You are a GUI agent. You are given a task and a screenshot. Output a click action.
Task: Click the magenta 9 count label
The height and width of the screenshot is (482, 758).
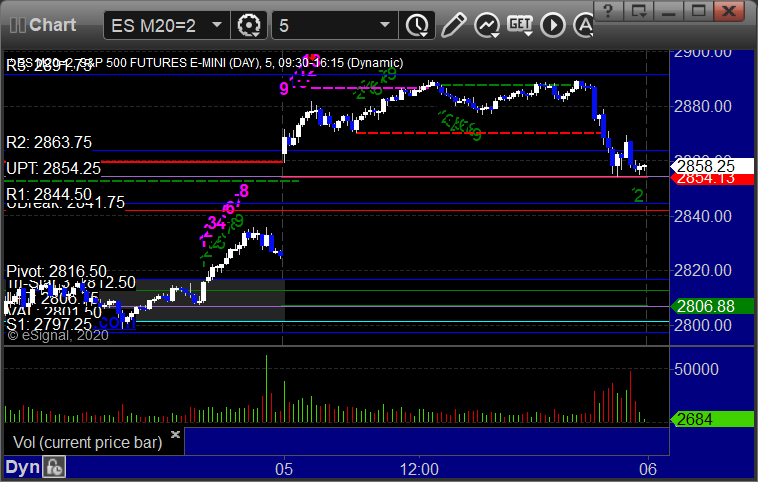click(x=284, y=88)
